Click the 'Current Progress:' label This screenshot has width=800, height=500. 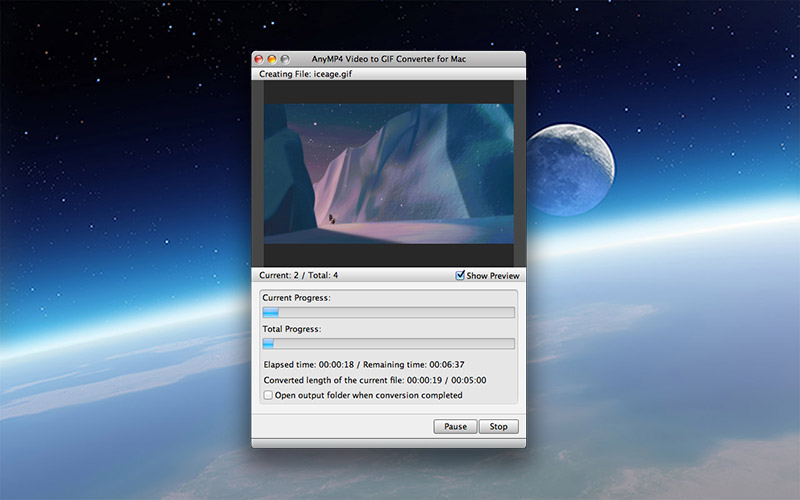pyautogui.click(x=296, y=298)
